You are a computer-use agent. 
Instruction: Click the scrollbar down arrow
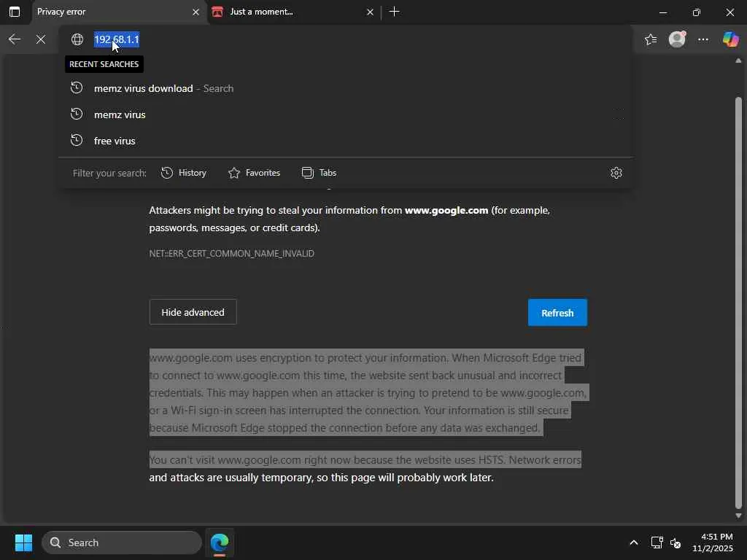(738, 516)
